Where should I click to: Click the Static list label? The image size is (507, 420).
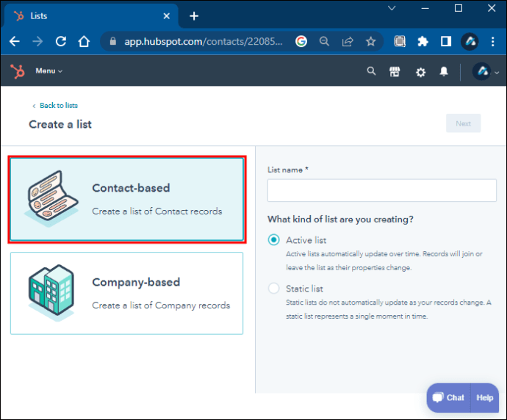(x=304, y=289)
